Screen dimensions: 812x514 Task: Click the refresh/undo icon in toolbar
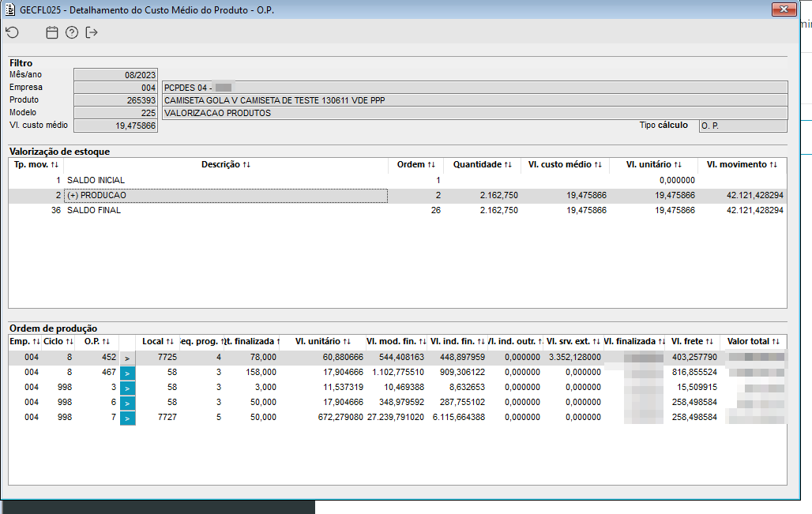(13, 32)
